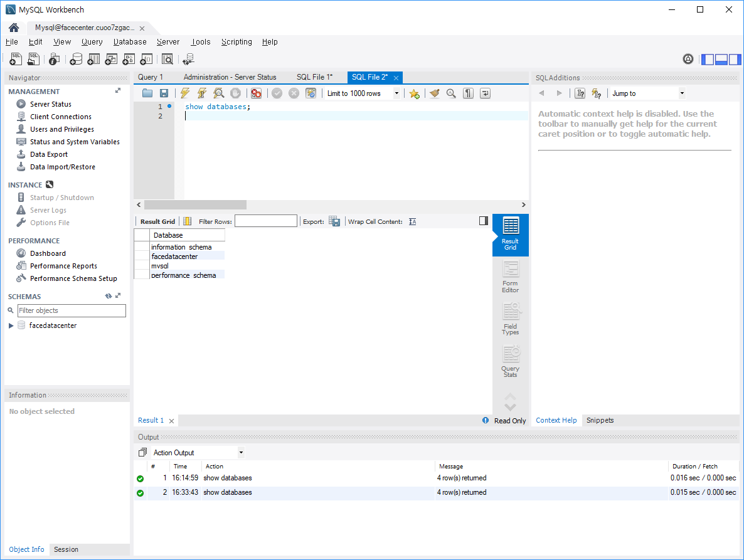Open the Server menu

point(168,42)
